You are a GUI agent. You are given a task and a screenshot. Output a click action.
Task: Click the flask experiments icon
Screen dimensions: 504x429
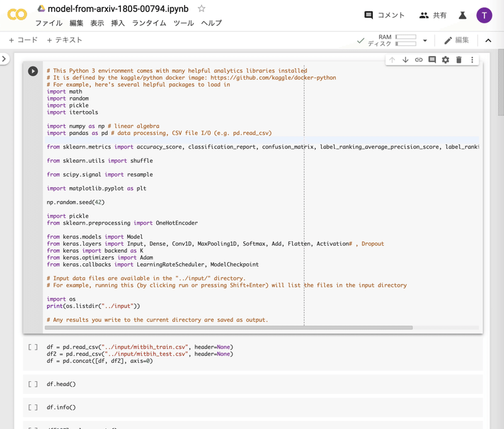[x=462, y=15]
